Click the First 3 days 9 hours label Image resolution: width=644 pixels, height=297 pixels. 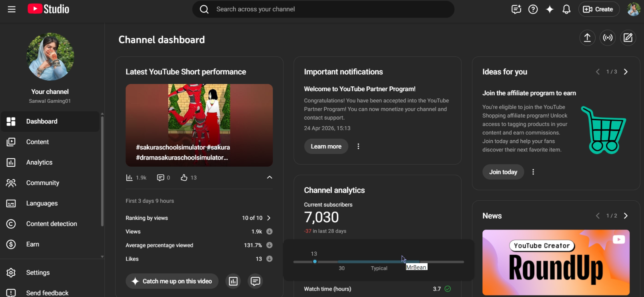pos(150,201)
